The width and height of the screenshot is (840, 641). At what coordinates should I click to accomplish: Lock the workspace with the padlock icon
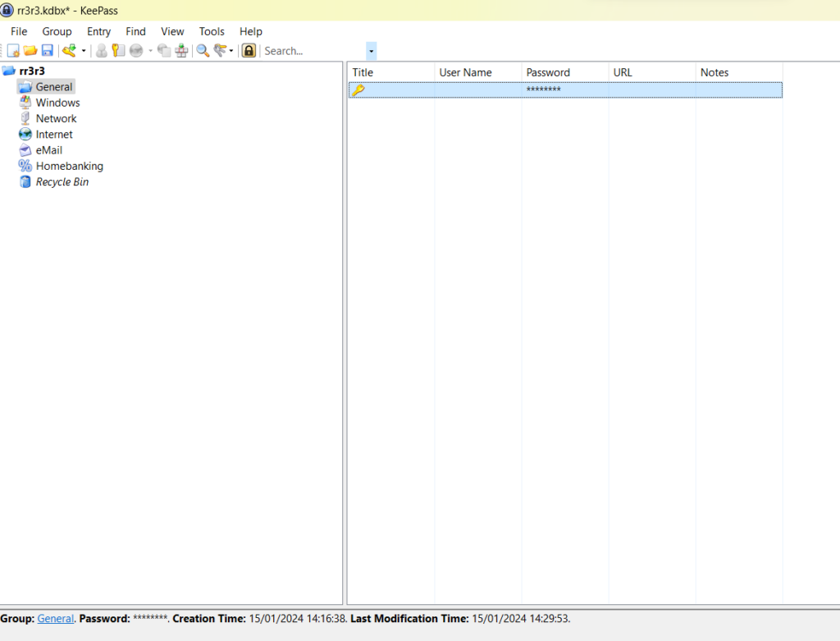249,51
